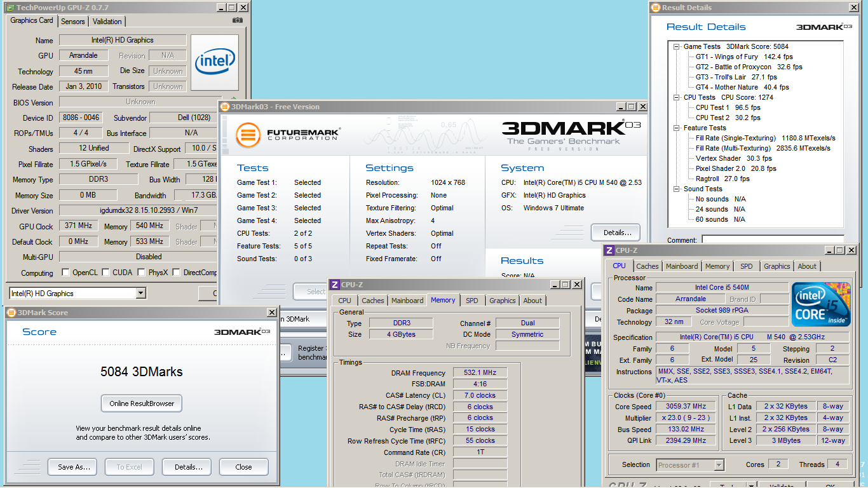Click the Result Details window title icon
The width and height of the screenshot is (868, 488).
pyautogui.click(x=656, y=8)
